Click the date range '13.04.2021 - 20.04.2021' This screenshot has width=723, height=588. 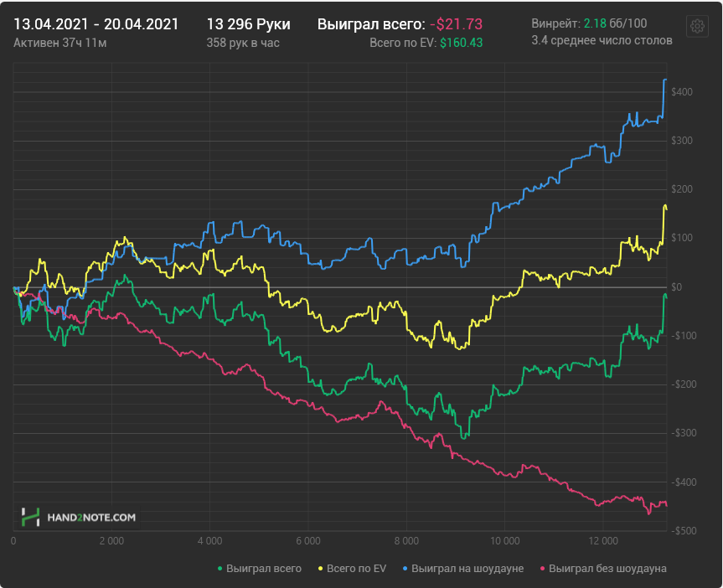coord(96,24)
